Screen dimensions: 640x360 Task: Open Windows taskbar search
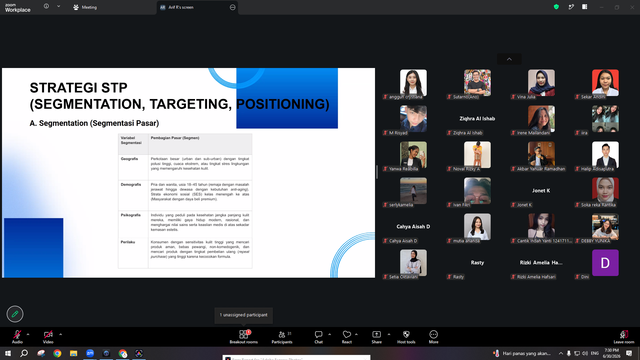point(24,353)
